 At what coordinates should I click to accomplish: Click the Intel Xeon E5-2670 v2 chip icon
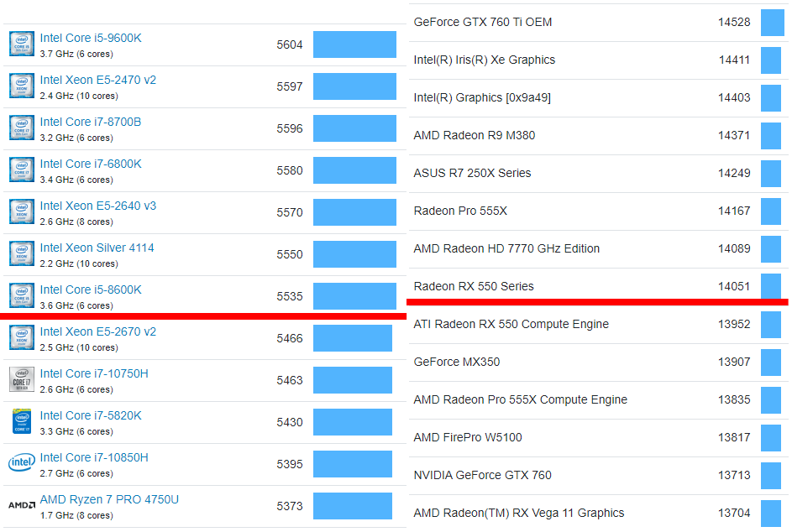(22, 337)
